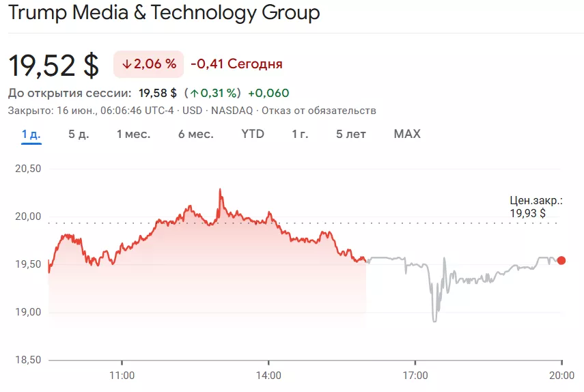Click the pre-market price 19,58 $
The image size is (584, 392).
[x=158, y=93]
